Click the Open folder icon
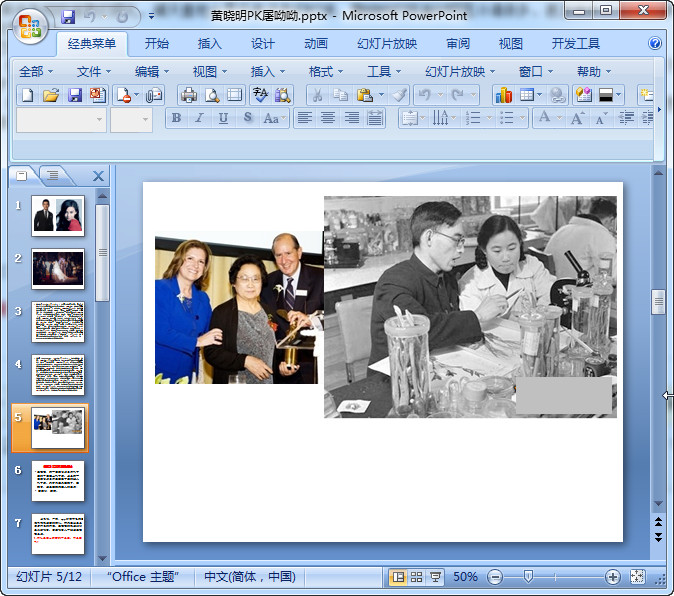The image size is (674, 596). (51, 95)
